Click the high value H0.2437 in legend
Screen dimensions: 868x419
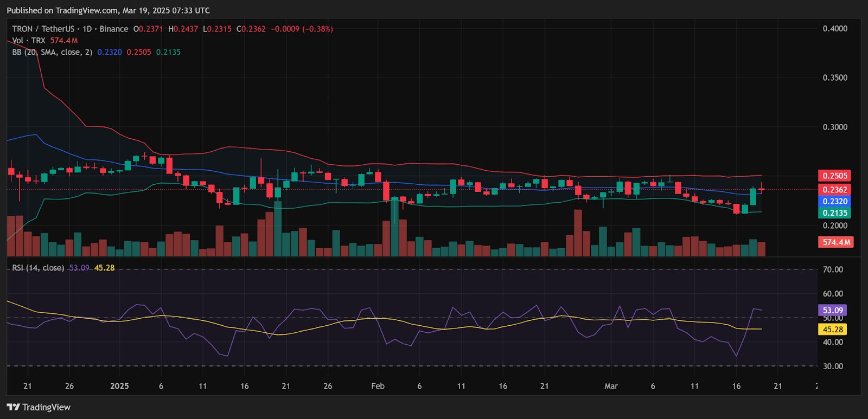(183, 29)
